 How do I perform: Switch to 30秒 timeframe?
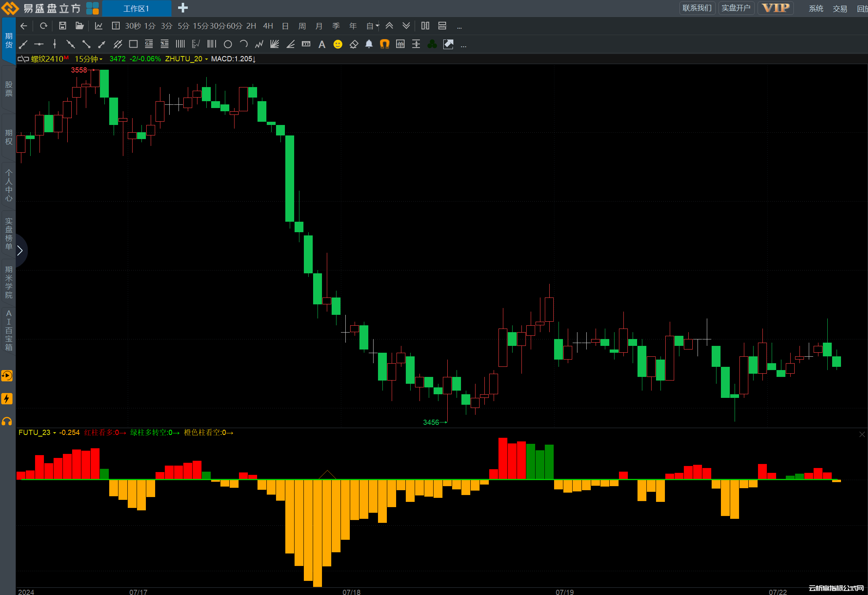(x=133, y=26)
